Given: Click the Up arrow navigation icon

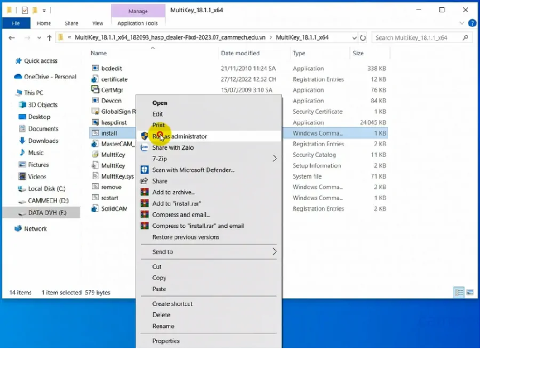Looking at the screenshot, I should [x=49, y=38].
